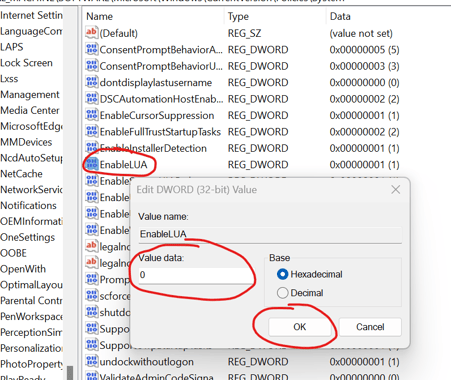Select the MicrosoftEdg... registry key
451x380 pixels.
[31, 126]
